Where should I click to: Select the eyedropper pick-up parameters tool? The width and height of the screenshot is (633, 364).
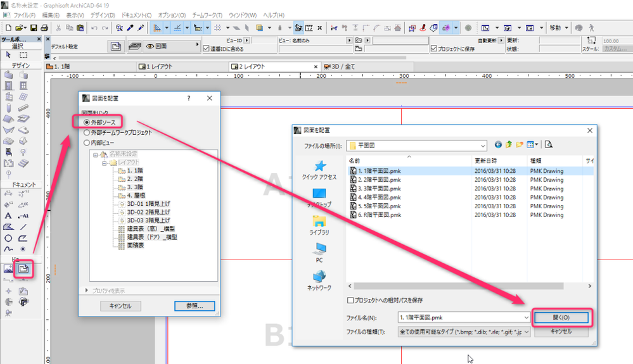(130, 28)
